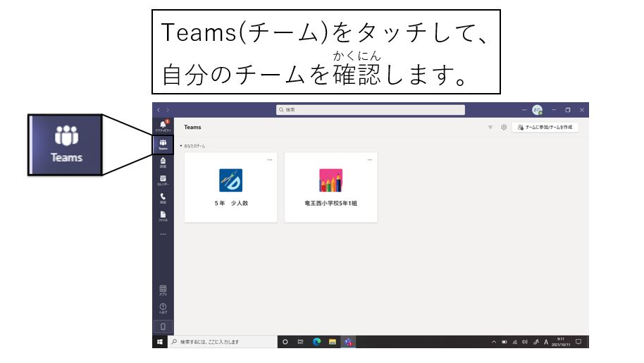644x363 pixels.
Task: Open Assignments (課題) in the sidebar
Action: point(163,162)
